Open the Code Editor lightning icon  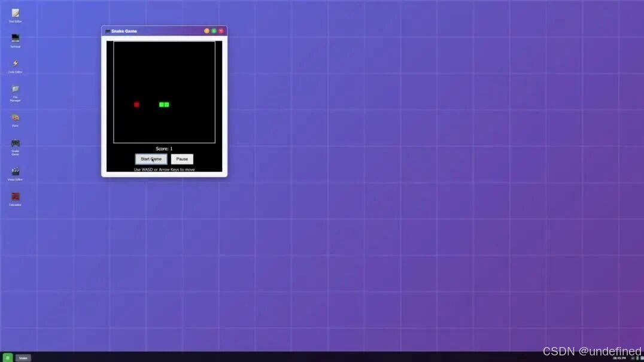[15, 66]
